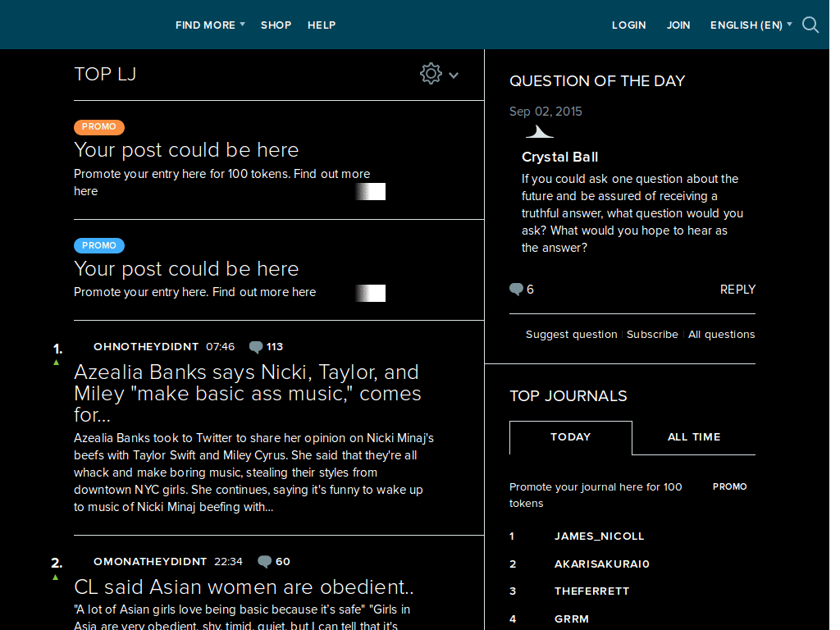
Task: Click the blue PROMO badge
Action: click(x=99, y=245)
